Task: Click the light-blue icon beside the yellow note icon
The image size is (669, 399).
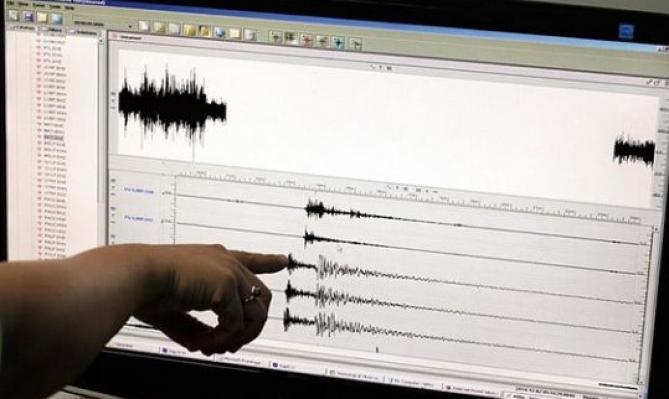Action: [x=56, y=19]
